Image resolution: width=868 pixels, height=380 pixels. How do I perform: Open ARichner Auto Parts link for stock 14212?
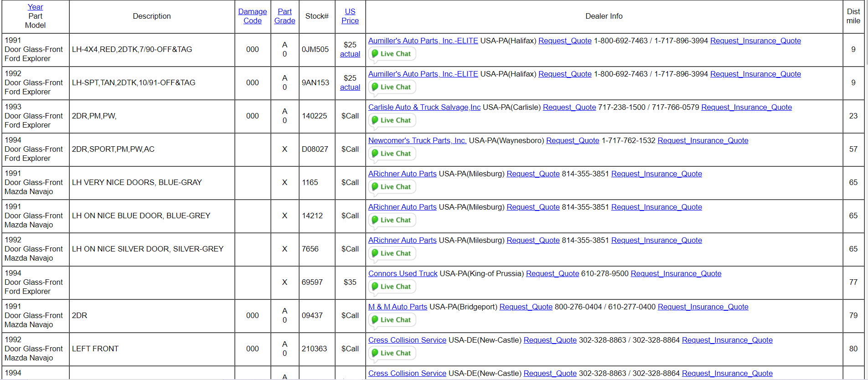(x=403, y=207)
